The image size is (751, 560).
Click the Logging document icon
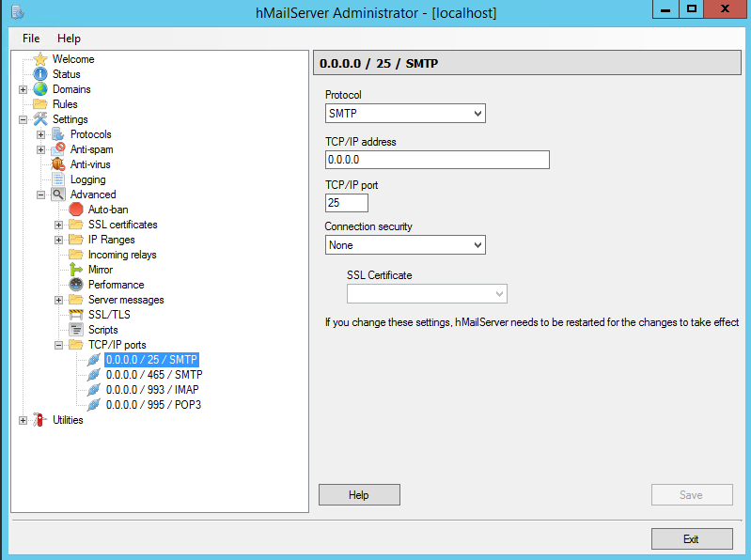point(58,179)
